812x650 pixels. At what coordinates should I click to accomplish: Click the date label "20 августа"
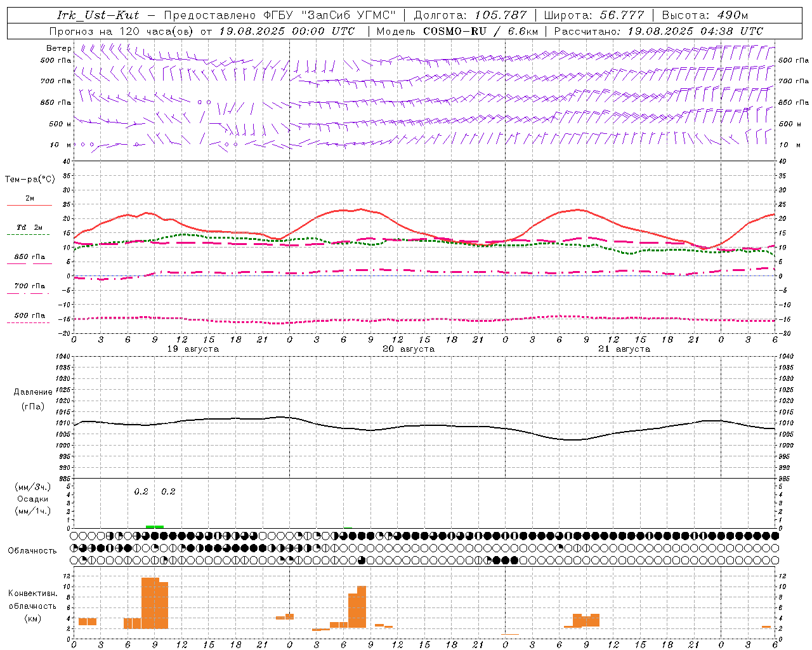point(409,349)
